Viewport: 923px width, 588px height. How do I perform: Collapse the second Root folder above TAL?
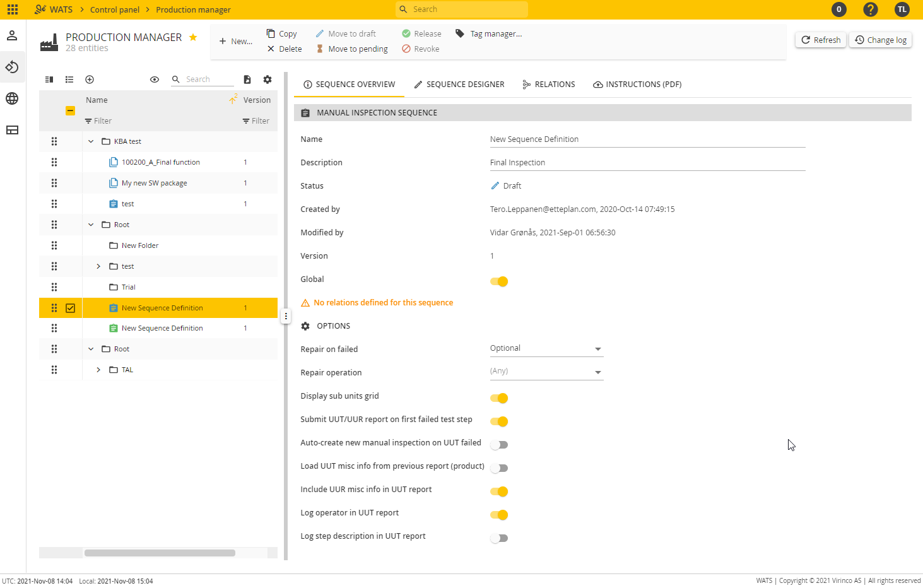91,349
